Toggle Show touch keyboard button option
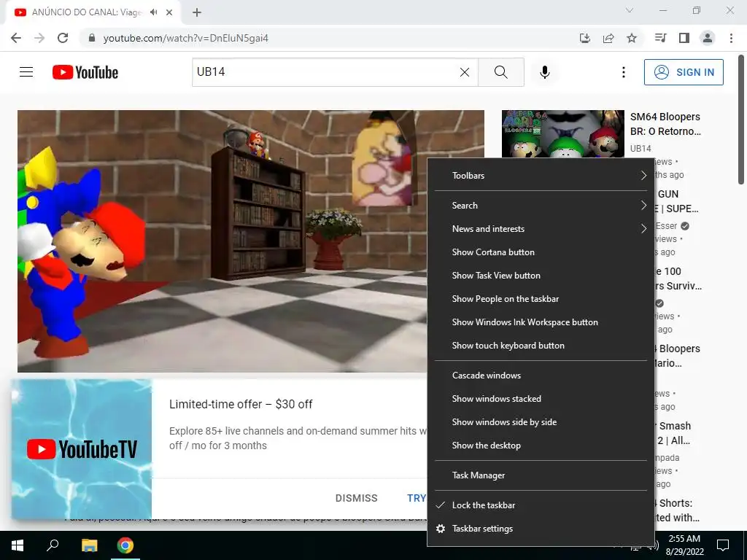Viewport: 747px width, 560px height. (541, 346)
